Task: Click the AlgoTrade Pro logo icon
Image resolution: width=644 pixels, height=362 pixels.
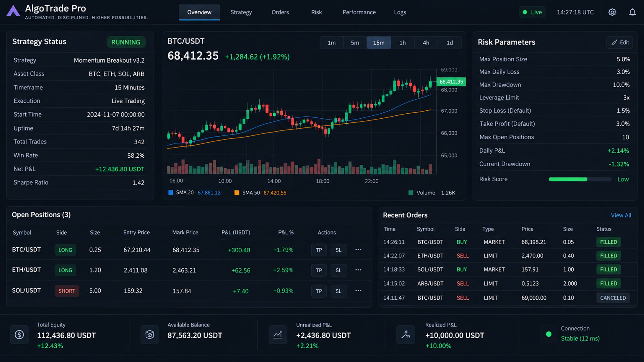Action: [13, 11]
